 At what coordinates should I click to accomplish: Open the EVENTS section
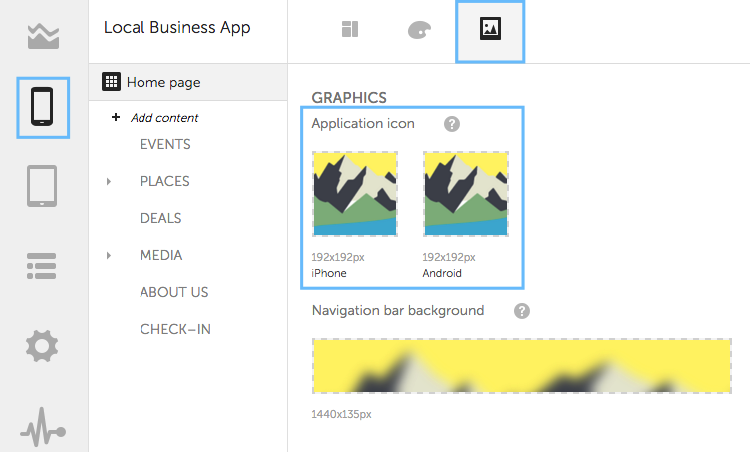pyautogui.click(x=165, y=144)
